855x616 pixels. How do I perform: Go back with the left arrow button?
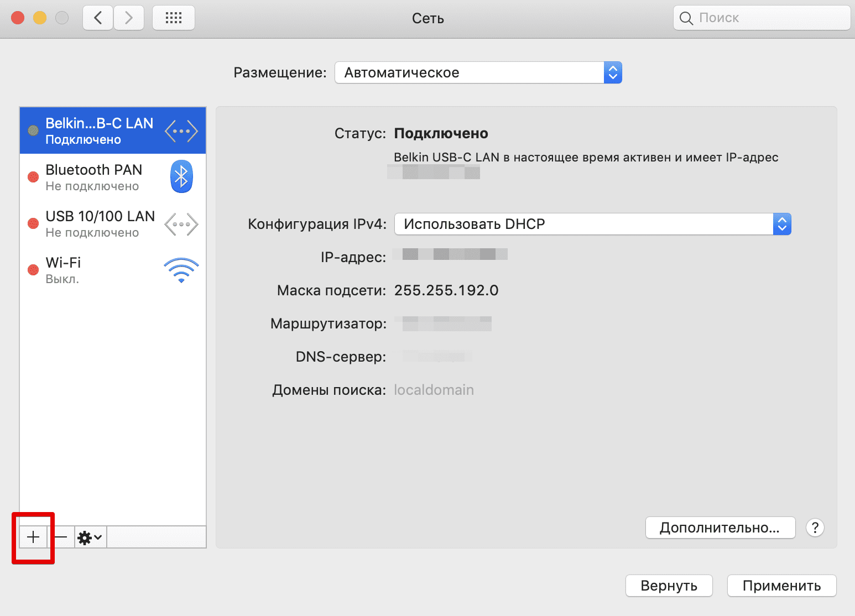[98, 18]
